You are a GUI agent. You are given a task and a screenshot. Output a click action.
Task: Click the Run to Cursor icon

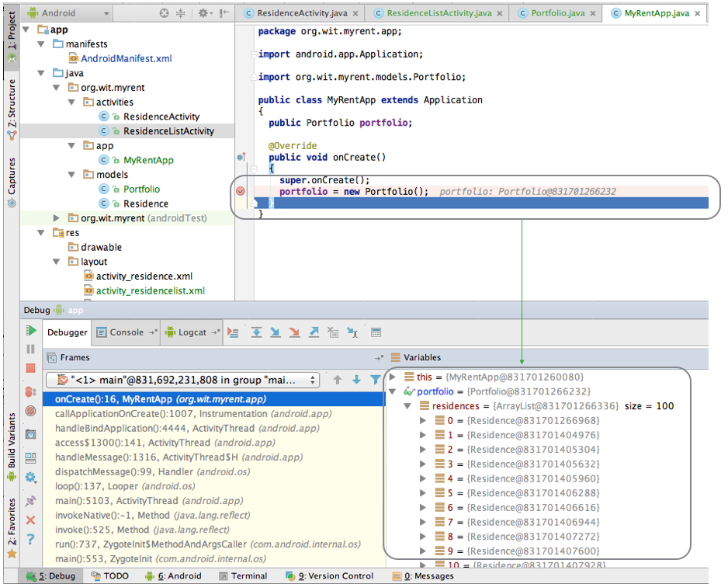coord(352,332)
